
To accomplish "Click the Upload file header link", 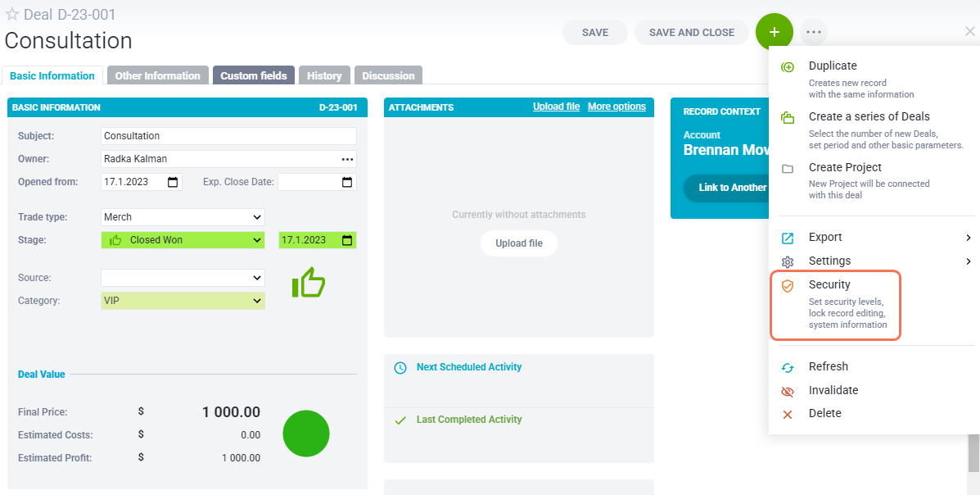I will click(x=556, y=107).
